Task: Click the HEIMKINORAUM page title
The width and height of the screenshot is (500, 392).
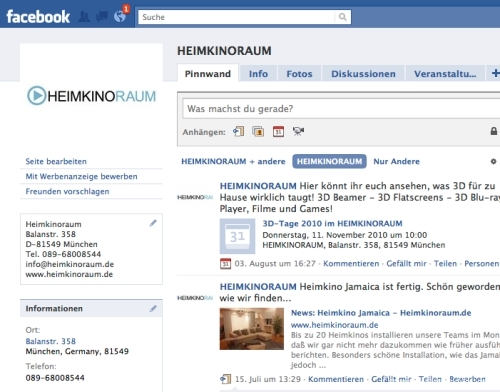Action: click(224, 51)
